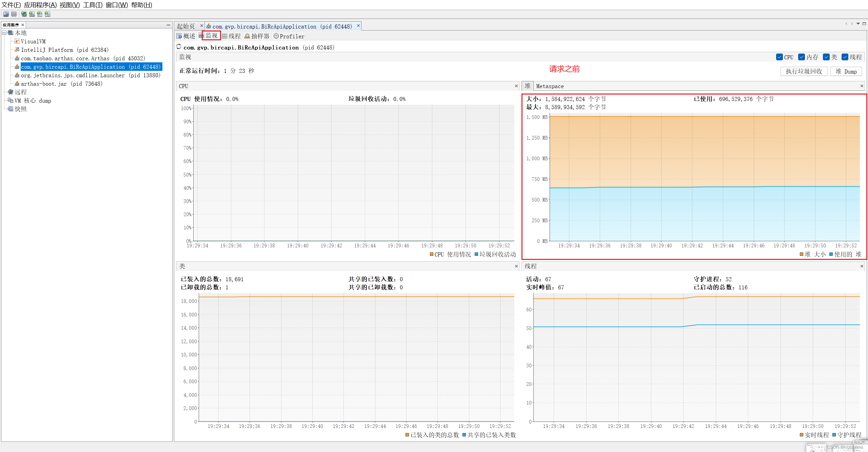Viewport: 868px width, 452px height.
Task: Select the 堆 heap memory tab
Action: click(527, 86)
